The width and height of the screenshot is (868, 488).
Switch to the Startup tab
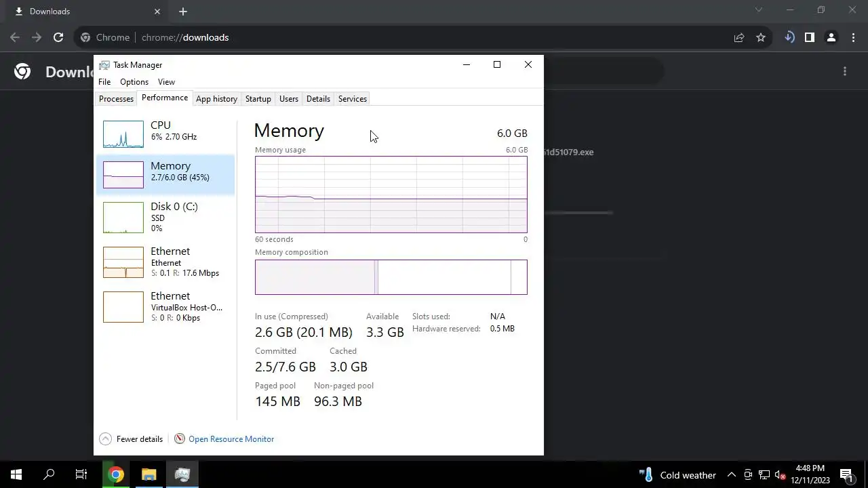258,99
